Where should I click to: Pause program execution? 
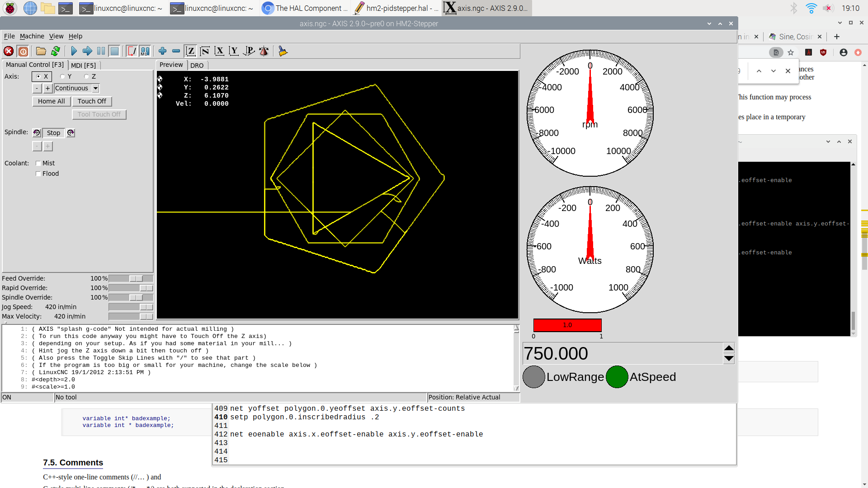click(x=101, y=51)
